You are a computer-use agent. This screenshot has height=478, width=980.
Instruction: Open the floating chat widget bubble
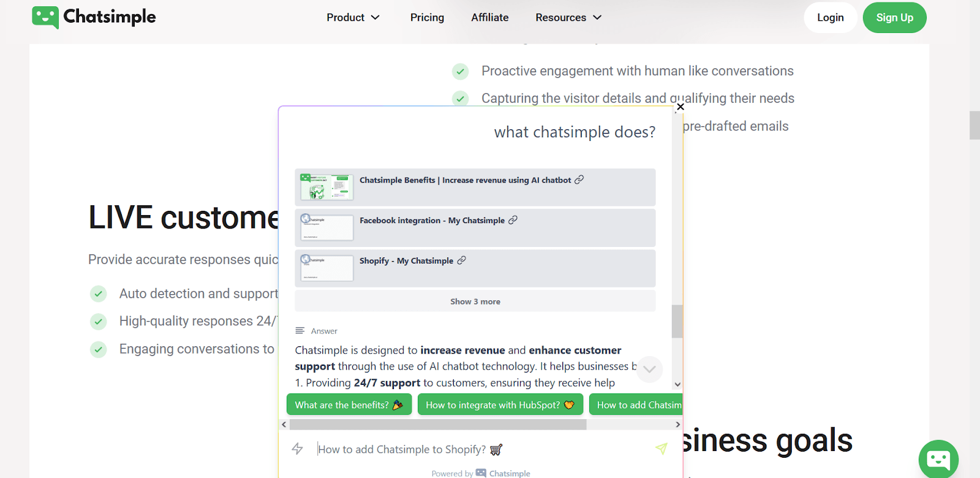point(938,458)
